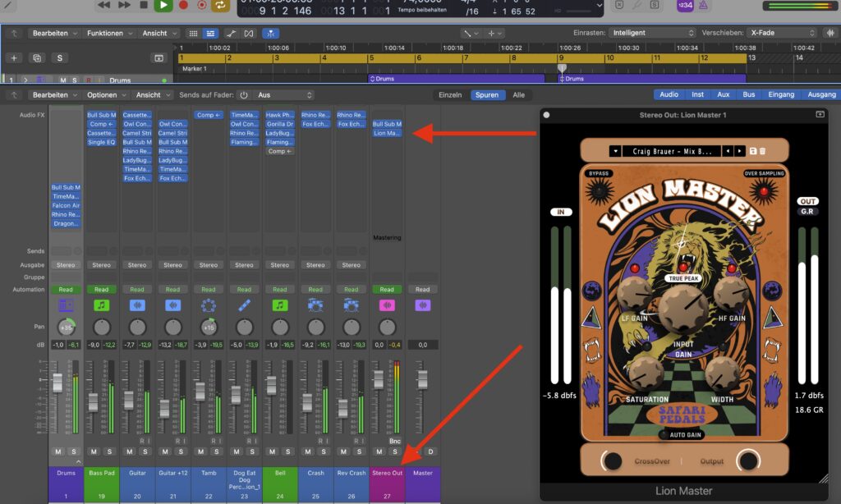Toggle the metronome icon
The height and width of the screenshot is (504, 841).
click(703, 5)
